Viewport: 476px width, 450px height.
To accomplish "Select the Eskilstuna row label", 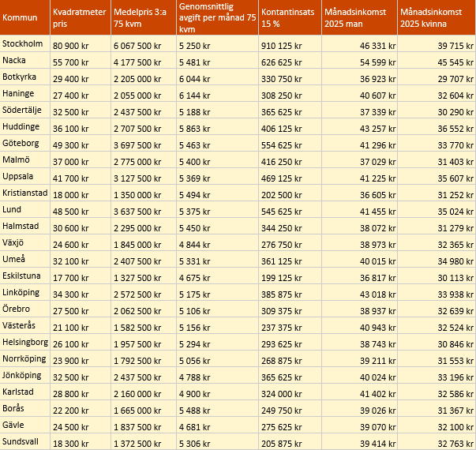I will [x=25, y=276].
